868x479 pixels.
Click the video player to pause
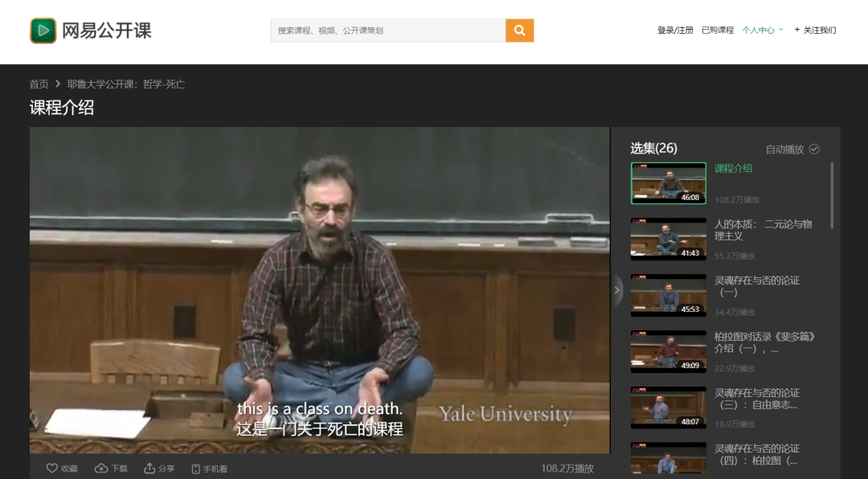tap(319, 290)
